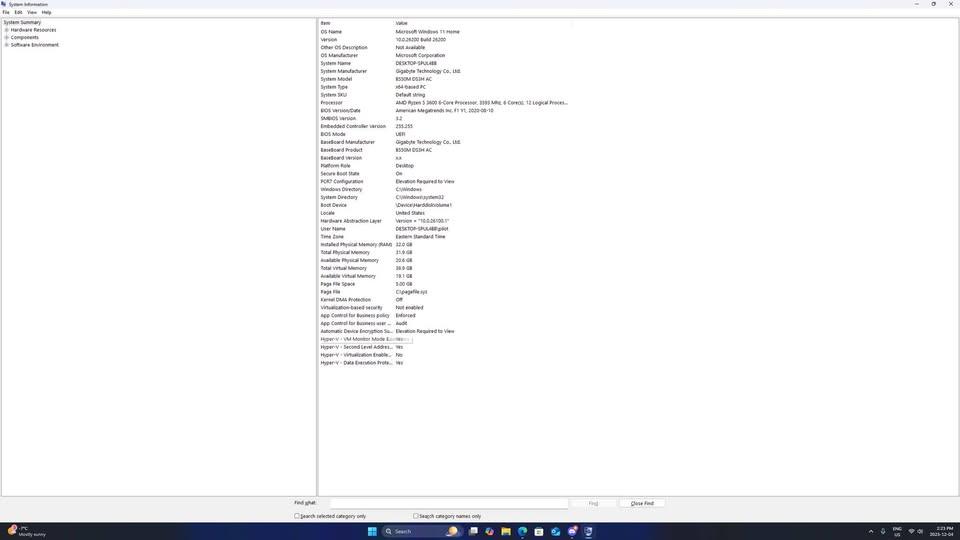Select the BIOS Mode row

[x=445, y=134]
